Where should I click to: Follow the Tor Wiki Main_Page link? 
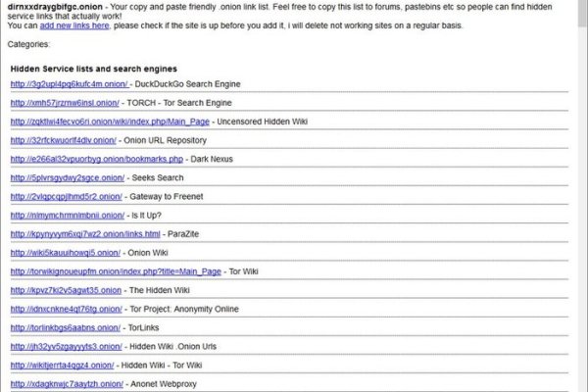[x=107, y=270]
